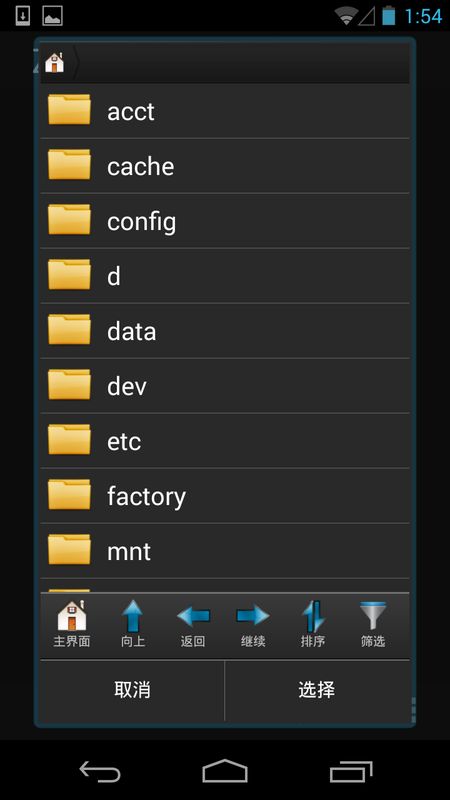450x800 pixels.
Task: Open the mnt folder
Action: pos(225,552)
